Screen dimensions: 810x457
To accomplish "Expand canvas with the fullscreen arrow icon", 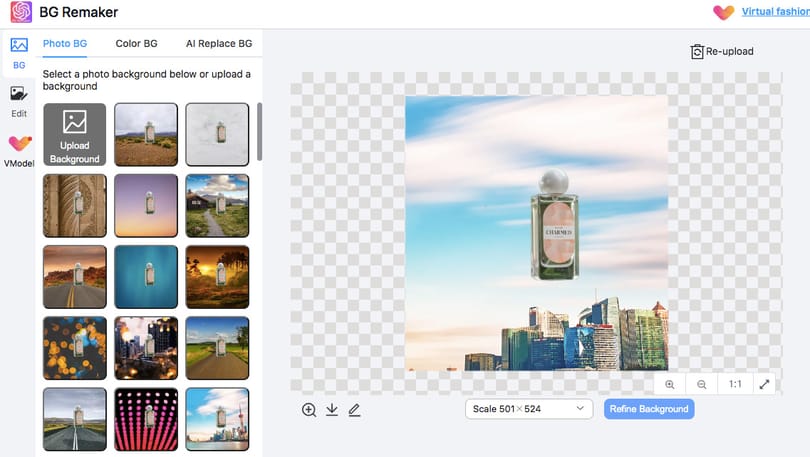I will click(765, 384).
